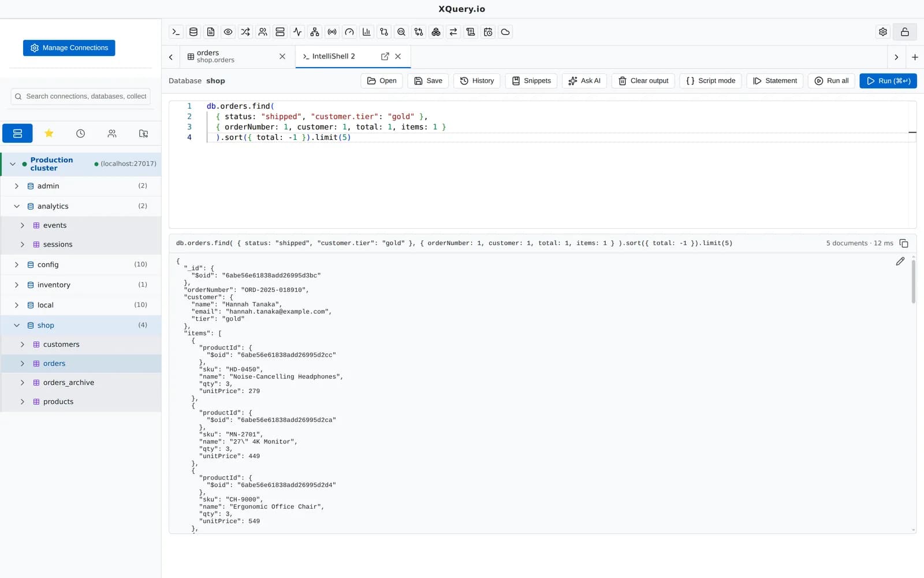Viewport: 924px width, 578px height.
Task: Open settings gear in top right
Action: [x=883, y=32]
